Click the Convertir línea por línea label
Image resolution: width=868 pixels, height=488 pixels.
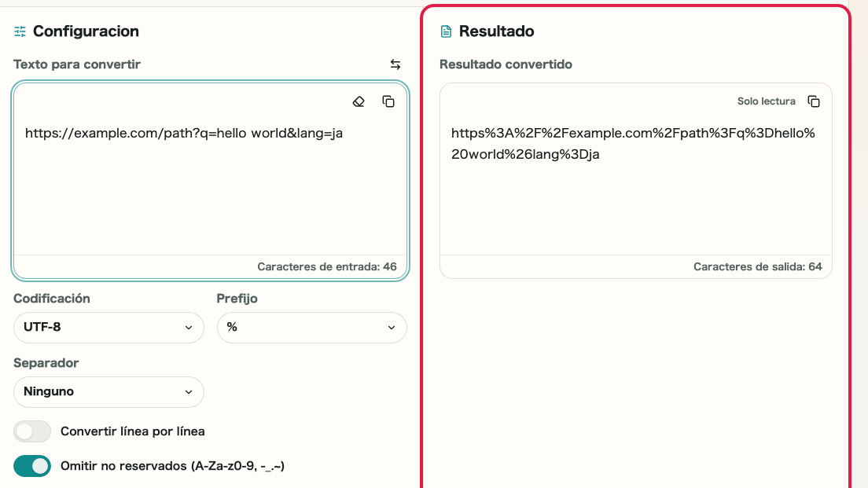tap(132, 431)
